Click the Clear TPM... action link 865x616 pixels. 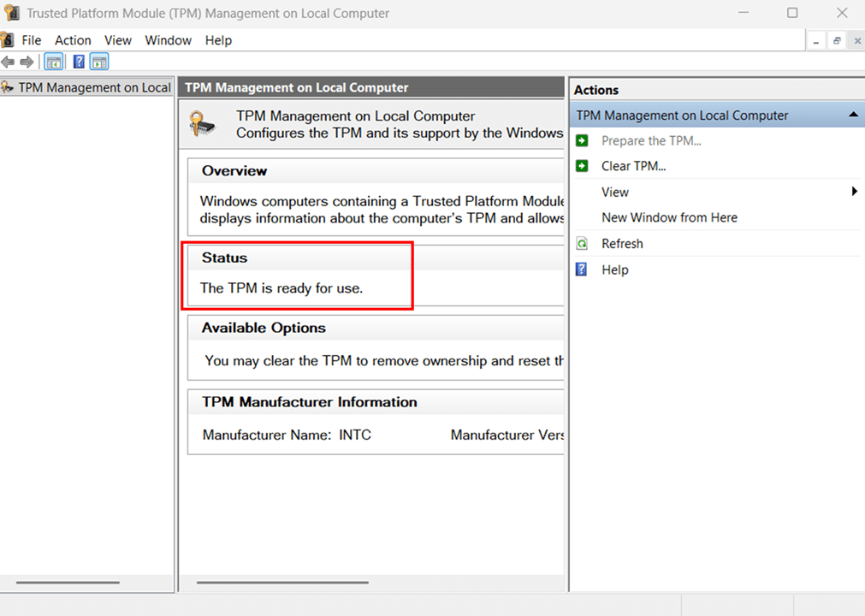tap(633, 166)
